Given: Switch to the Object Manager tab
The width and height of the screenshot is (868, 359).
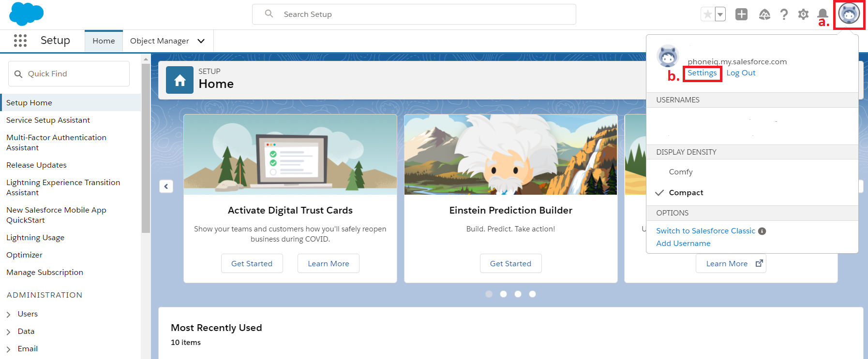Looking at the screenshot, I should pyautogui.click(x=160, y=41).
